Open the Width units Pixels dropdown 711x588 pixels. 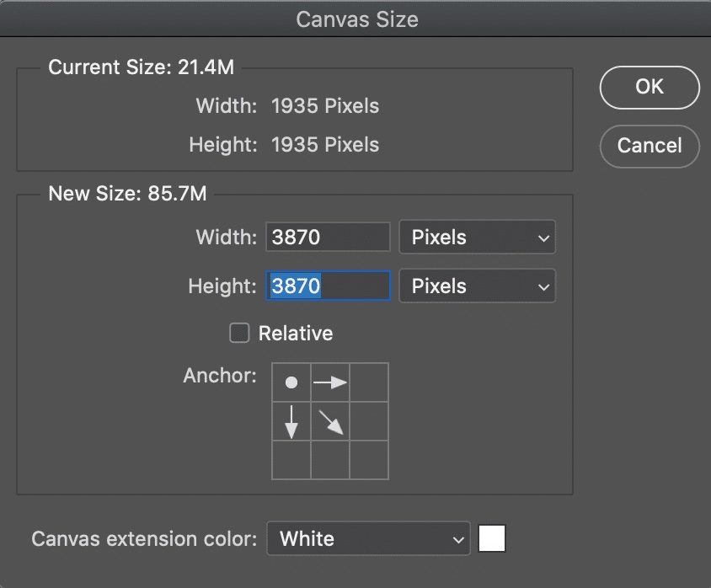(477, 238)
